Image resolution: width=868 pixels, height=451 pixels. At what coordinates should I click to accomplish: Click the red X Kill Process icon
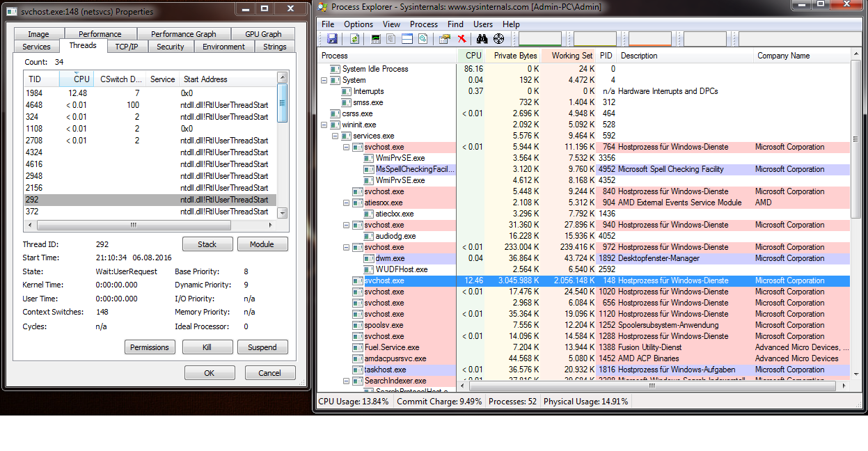click(461, 39)
